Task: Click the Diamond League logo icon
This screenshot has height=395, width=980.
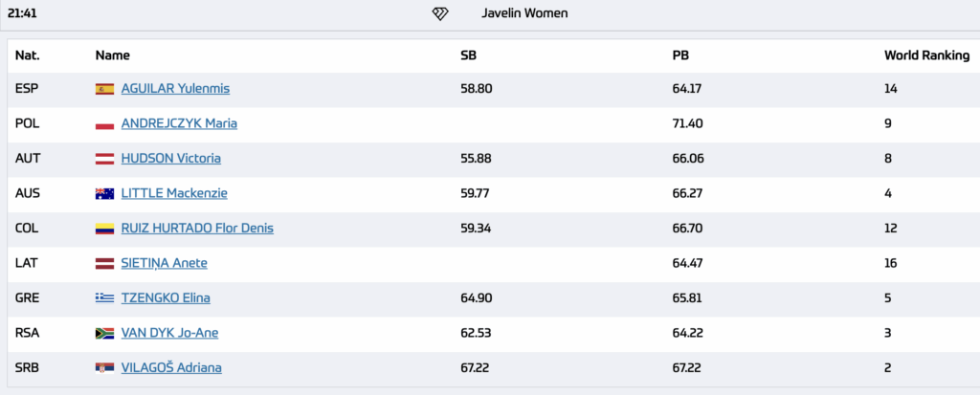Action: pyautogui.click(x=440, y=13)
